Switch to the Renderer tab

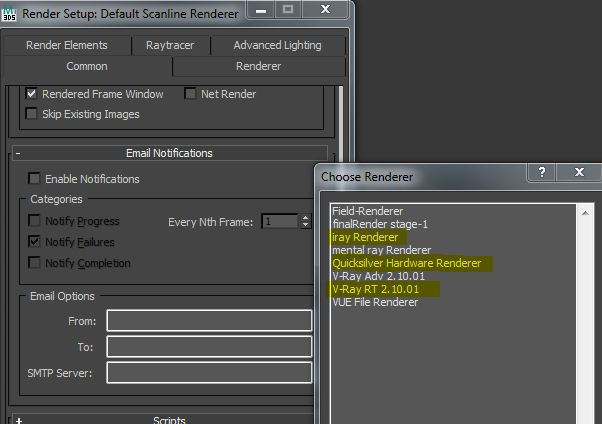point(259,66)
